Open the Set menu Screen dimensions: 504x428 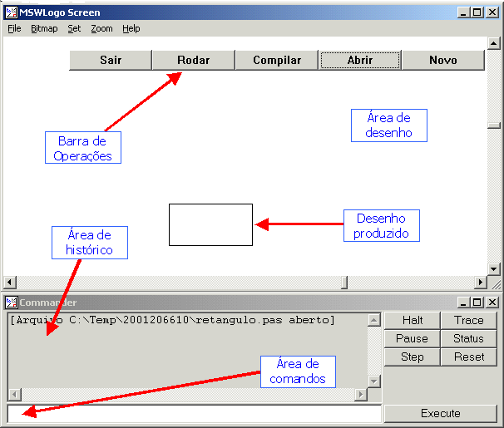point(74,28)
